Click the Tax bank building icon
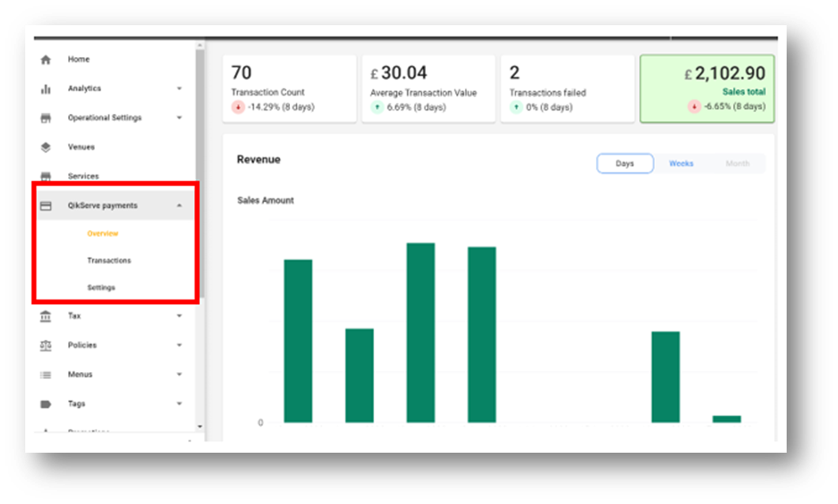Viewport: 838px width, 504px height. pyautogui.click(x=46, y=316)
